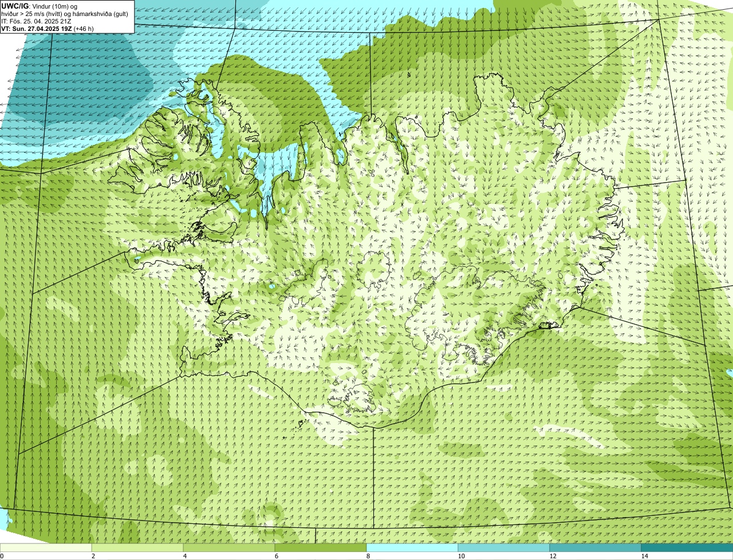Click the 8–10 m/s light cyan legend swatch
733x560 pixels.
coord(412,547)
